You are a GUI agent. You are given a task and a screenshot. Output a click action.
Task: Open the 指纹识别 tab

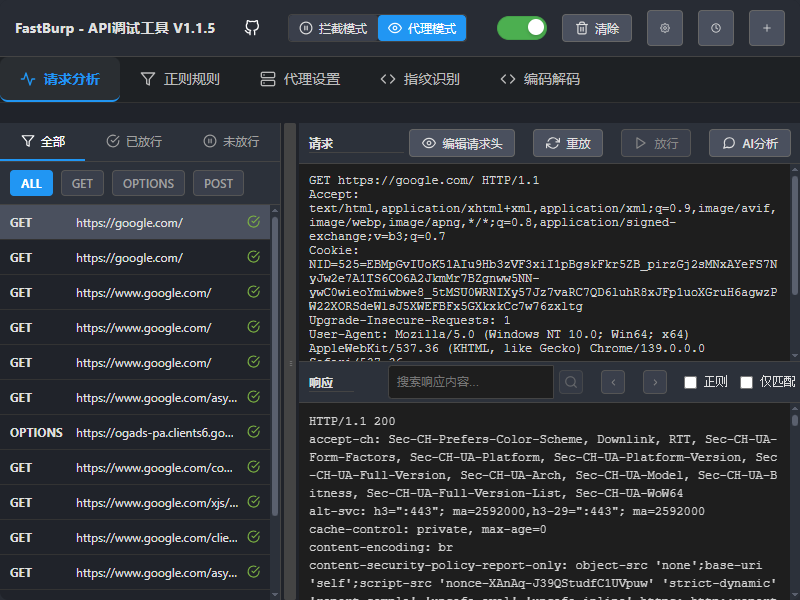[420, 79]
